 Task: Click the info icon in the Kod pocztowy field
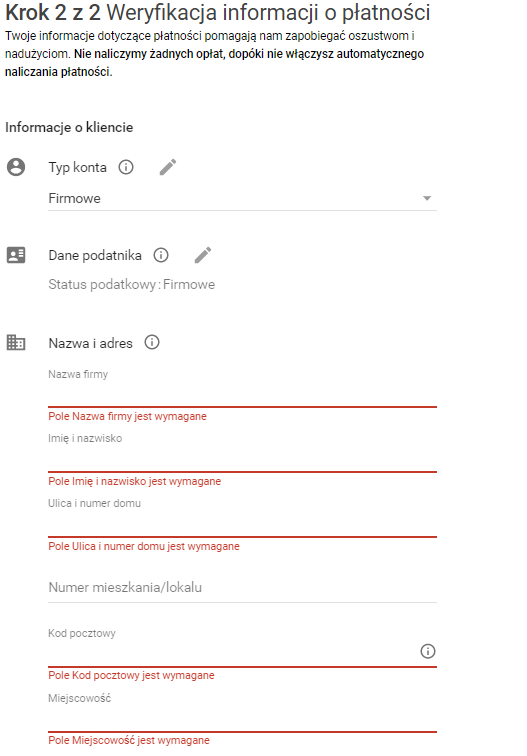pyautogui.click(x=428, y=651)
